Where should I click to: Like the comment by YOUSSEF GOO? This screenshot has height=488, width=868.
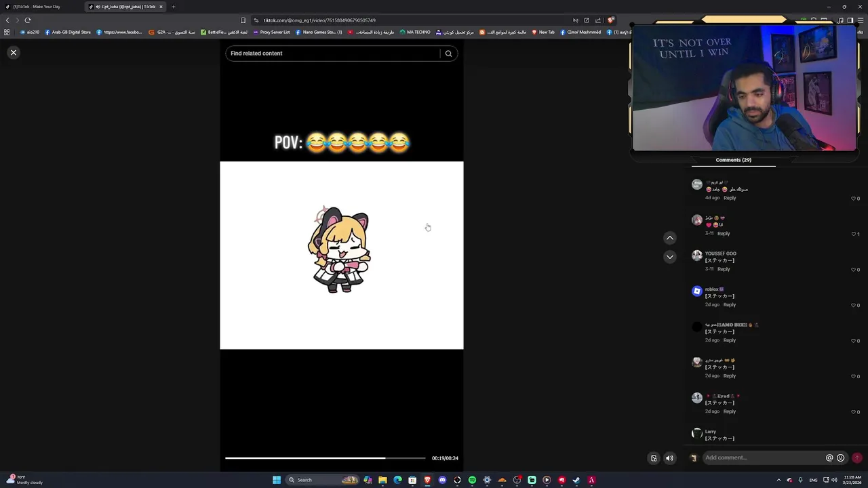click(x=853, y=270)
